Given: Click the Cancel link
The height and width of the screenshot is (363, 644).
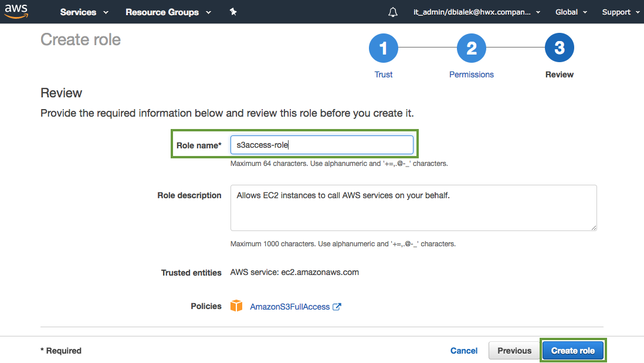Looking at the screenshot, I should tap(464, 351).
